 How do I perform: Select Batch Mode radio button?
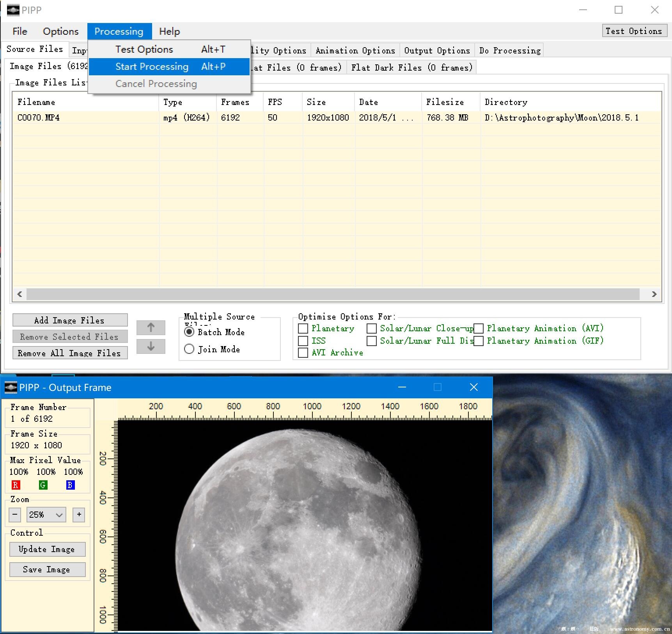coord(189,332)
